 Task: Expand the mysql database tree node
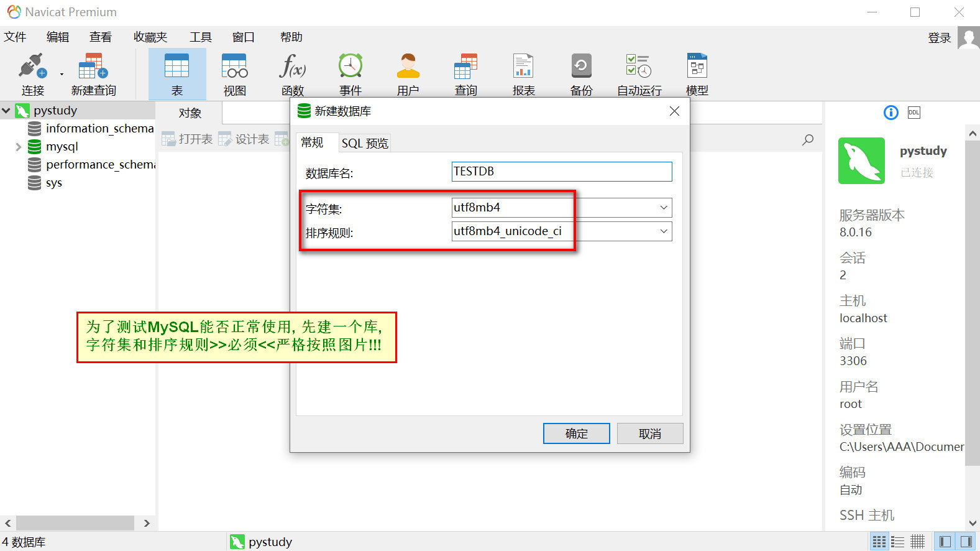pyautogui.click(x=18, y=147)
